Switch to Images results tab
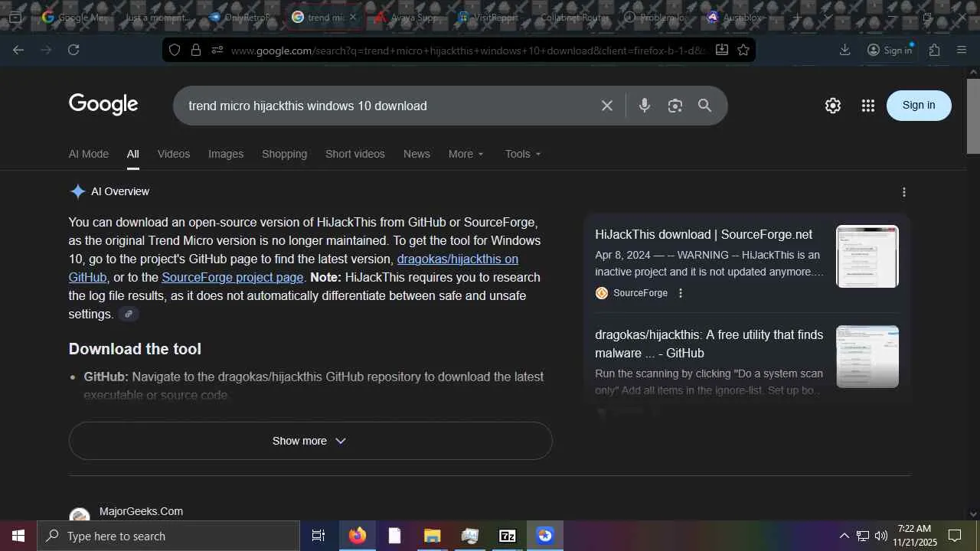 [x=226, y=154]
